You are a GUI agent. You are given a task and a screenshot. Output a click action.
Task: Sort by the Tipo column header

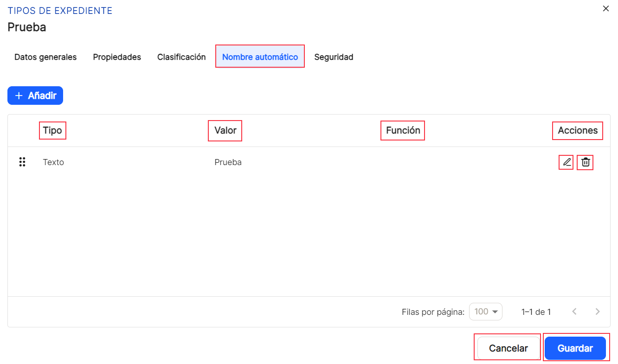(x=52, y=130)
